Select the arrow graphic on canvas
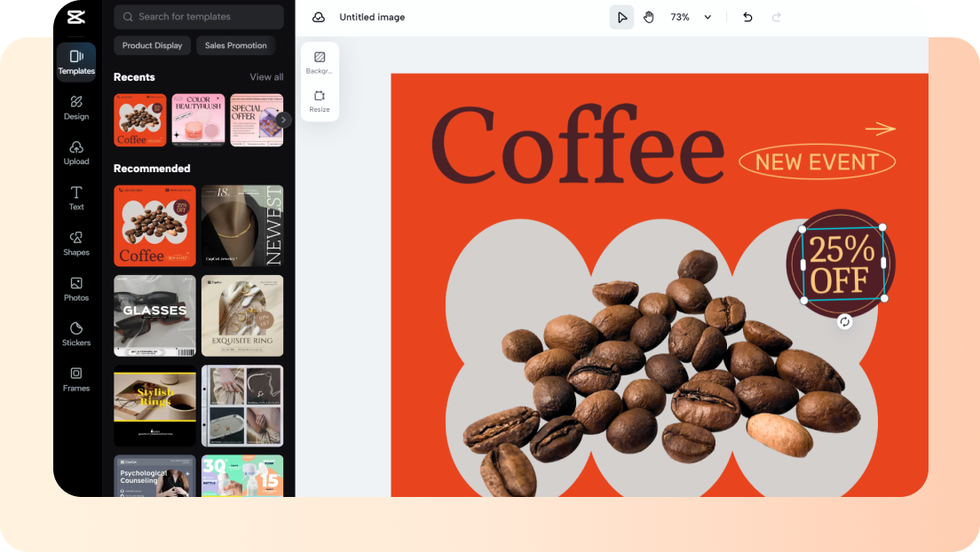Image resolution: width=980 pixels, height=552 pixels. [x=880, y=129]
